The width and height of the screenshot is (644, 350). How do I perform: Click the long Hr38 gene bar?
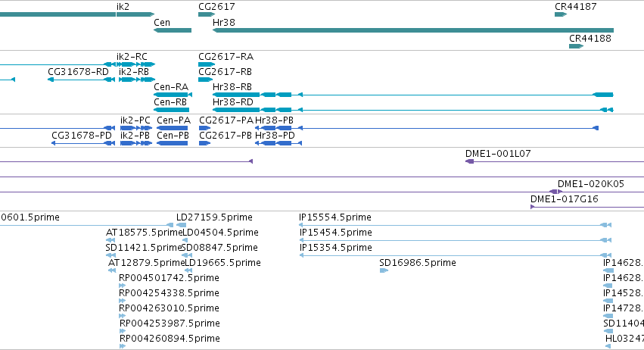click(413, 30)
